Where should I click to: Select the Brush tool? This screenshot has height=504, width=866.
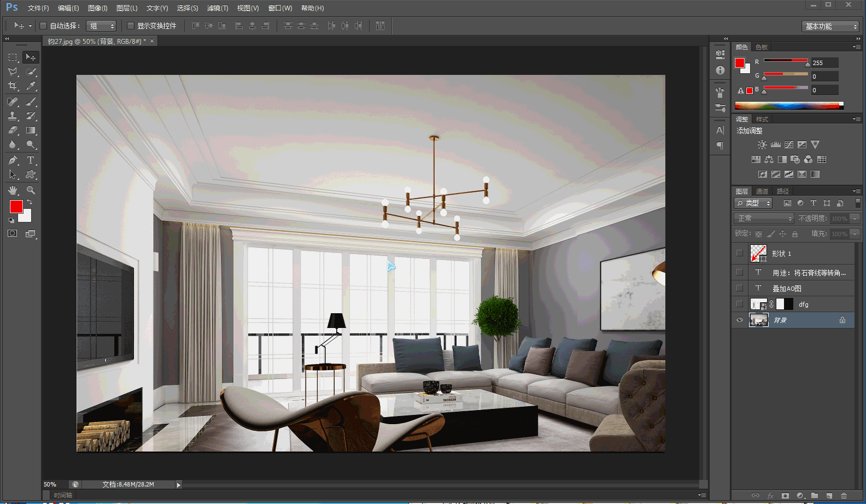coord(31,102)
